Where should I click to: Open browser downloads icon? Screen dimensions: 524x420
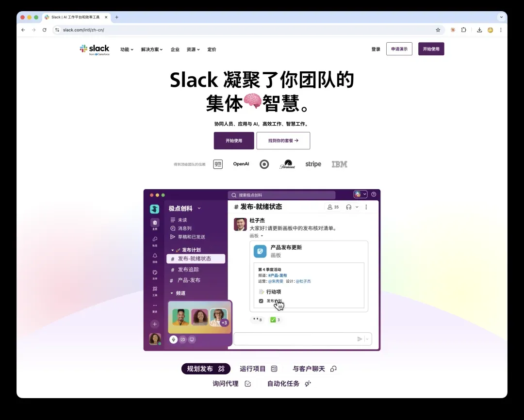tap(479, 30)
